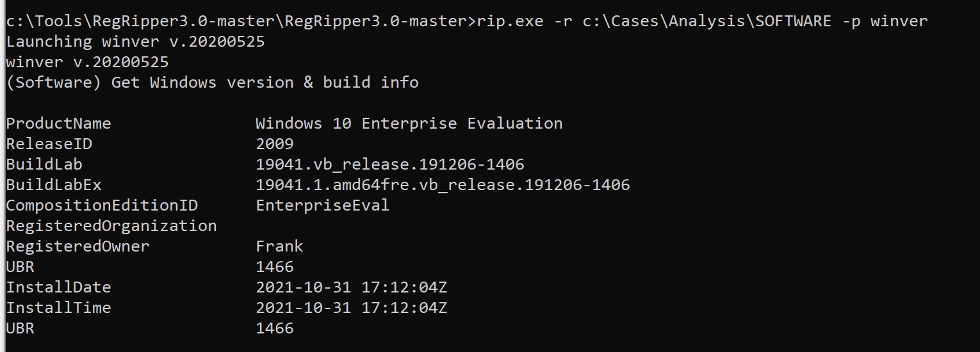This screenshot has width=980, height=352.
Task: Select the ProductName label
Action: pyautogui.click(x=58, y=124)
